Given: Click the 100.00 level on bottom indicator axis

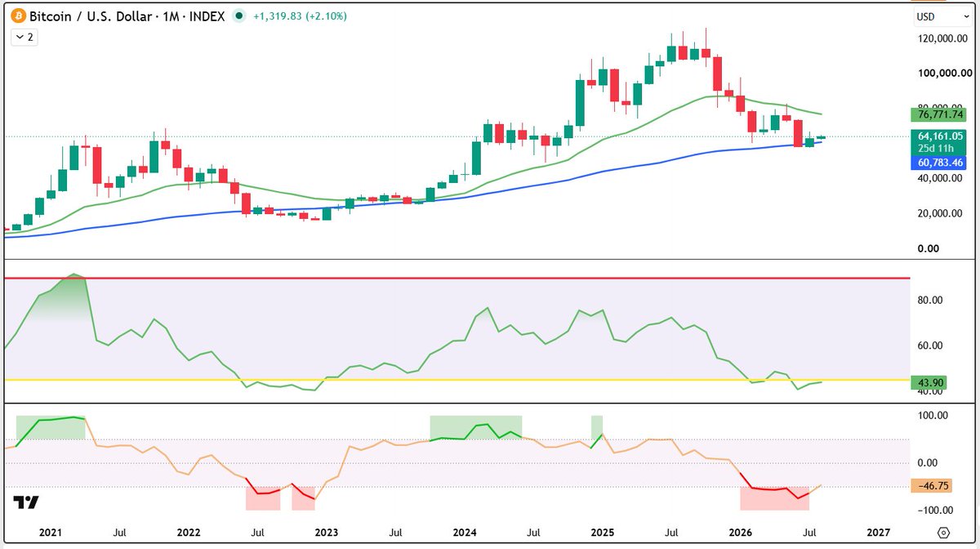Looking at the screenshot, I should [932, 416].
